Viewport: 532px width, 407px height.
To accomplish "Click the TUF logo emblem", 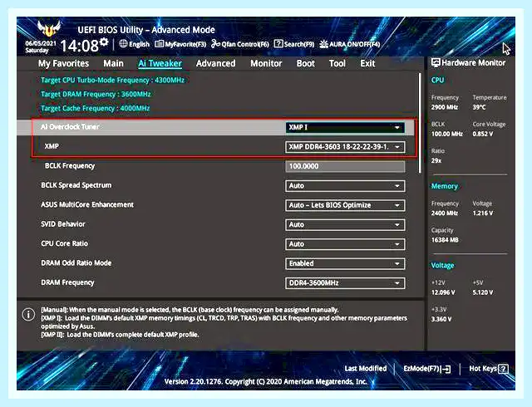I will coord(49,28).
